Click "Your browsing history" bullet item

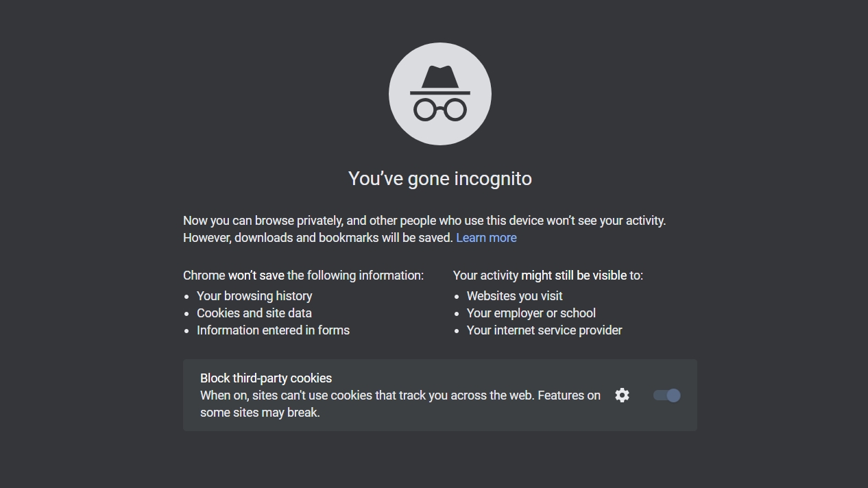click(x=254, y=296)
